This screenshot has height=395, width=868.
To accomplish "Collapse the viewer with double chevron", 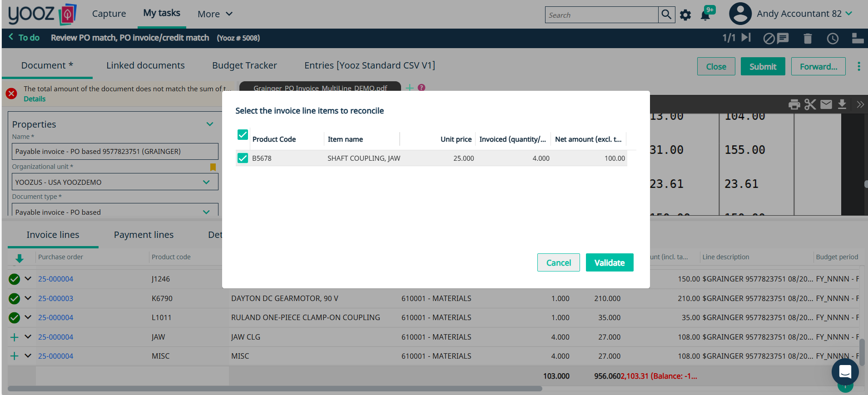I will pos(860,104).
